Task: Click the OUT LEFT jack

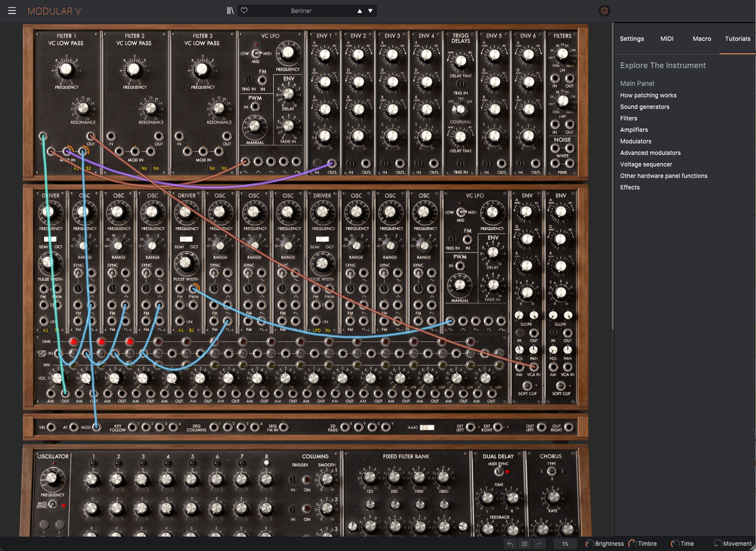Action: pyautogui.click(x=542, y=427)
